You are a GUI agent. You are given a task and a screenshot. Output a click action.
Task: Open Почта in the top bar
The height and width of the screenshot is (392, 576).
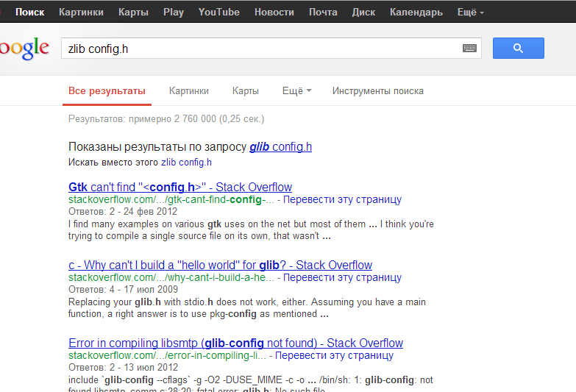click(x=323, y=12)
